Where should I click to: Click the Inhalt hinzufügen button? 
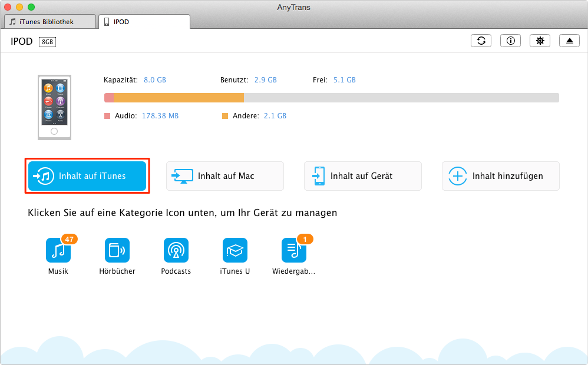click(501, 176)
